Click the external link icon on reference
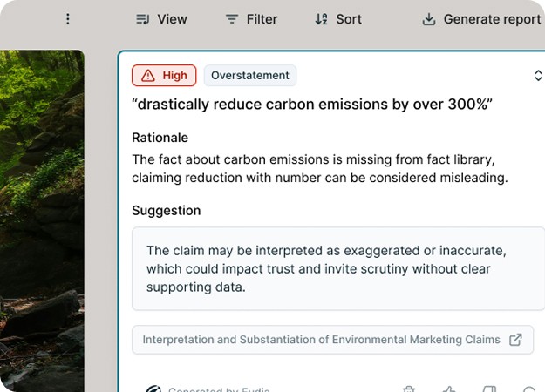 click(515, 340)
